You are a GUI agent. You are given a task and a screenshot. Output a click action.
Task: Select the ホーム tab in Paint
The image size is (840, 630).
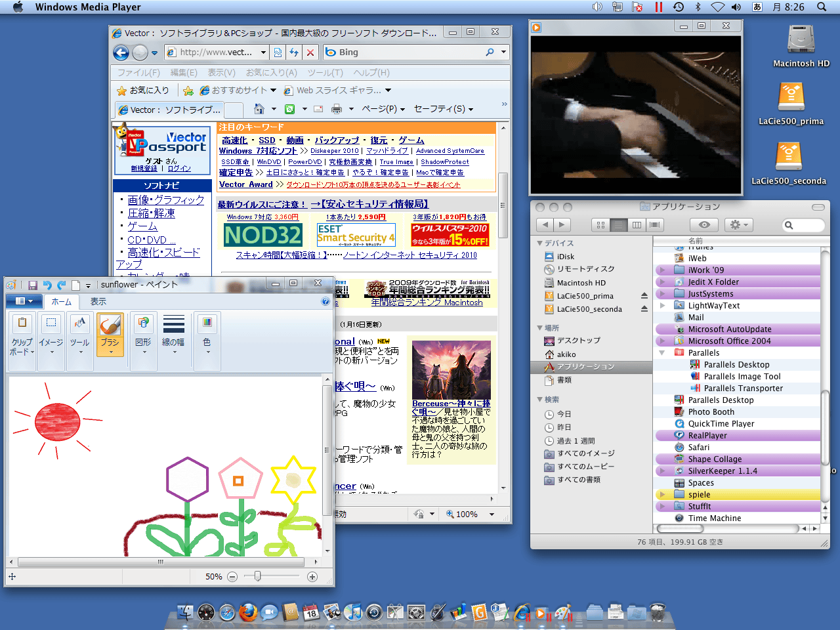pos(61,302)
